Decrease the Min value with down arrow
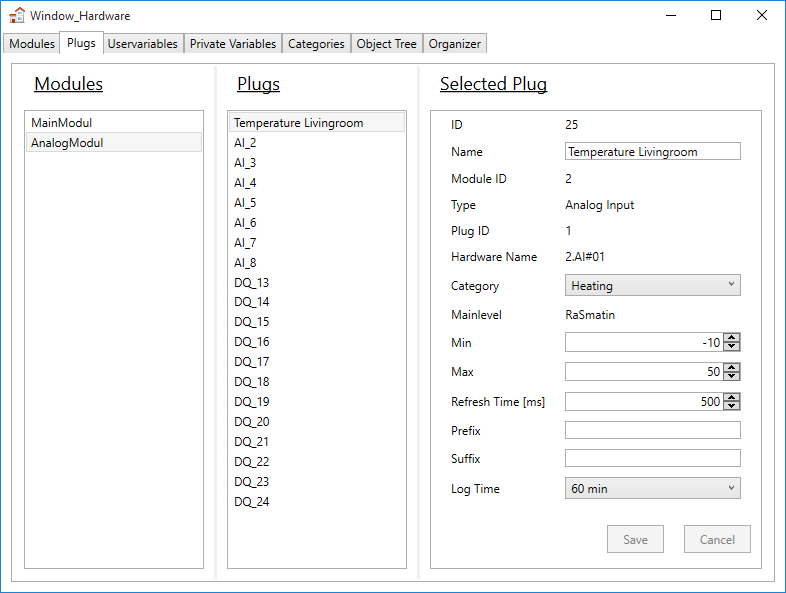The image size is (786, 593). (x=732, y=347)
